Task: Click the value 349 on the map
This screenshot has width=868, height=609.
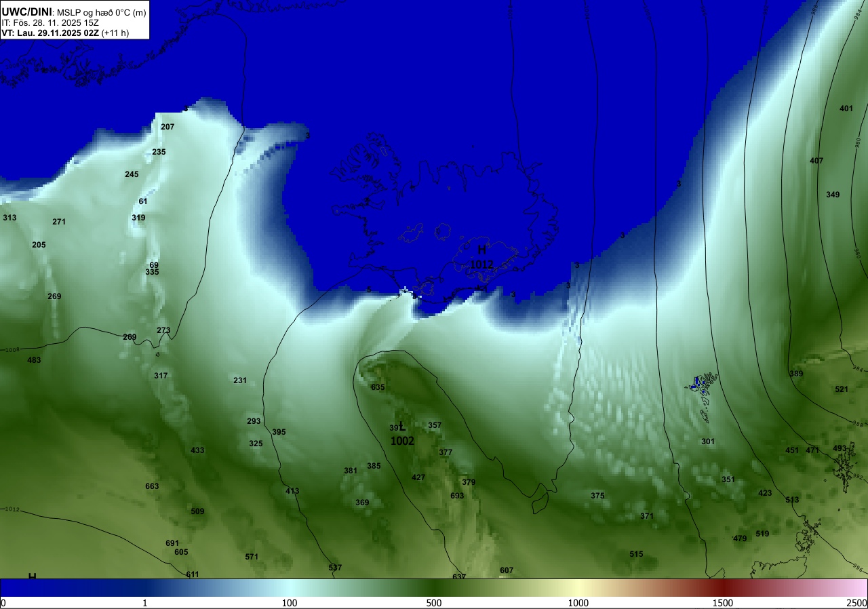Action: click(x=833, y=195)
